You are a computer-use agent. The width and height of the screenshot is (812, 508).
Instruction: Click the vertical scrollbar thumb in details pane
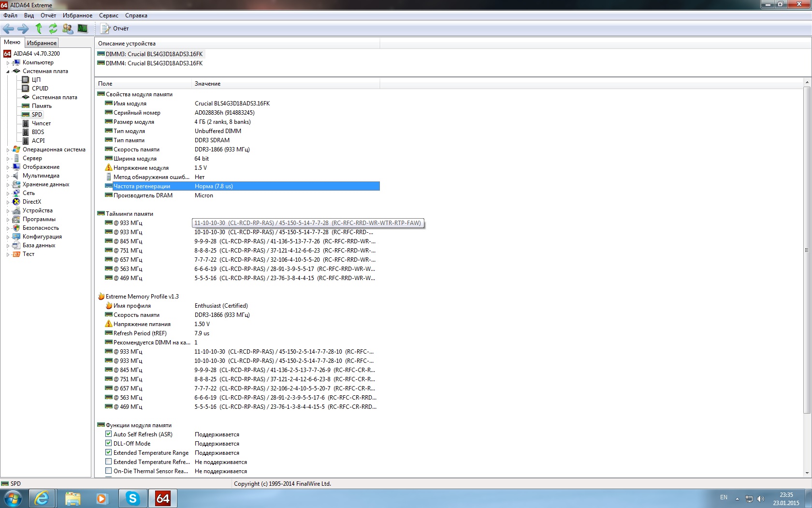(x=807, y=250)
